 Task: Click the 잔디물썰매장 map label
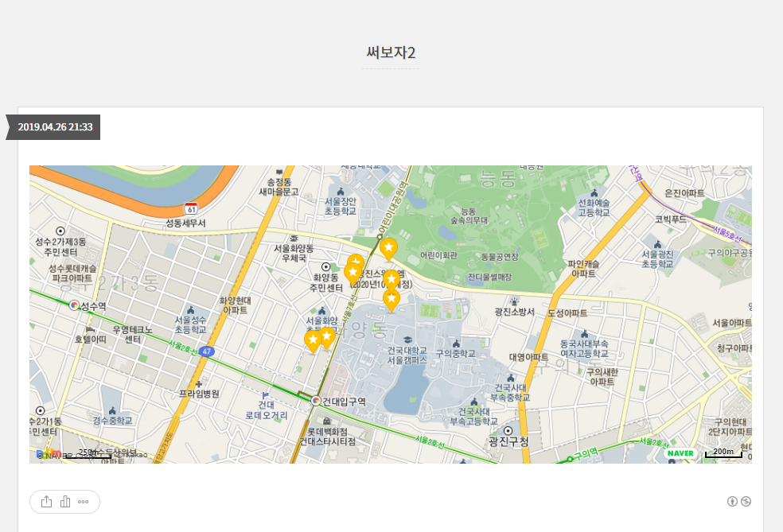490,277
